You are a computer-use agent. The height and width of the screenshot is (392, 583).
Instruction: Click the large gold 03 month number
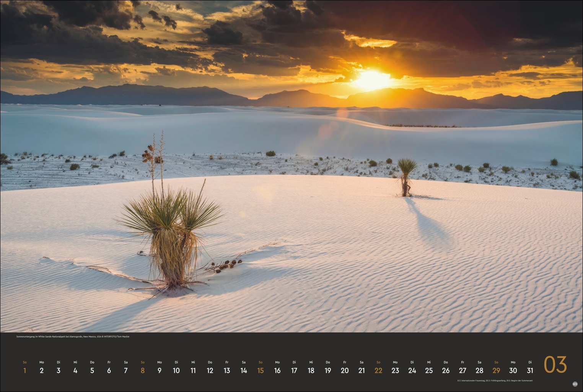[x=555, y=365]
